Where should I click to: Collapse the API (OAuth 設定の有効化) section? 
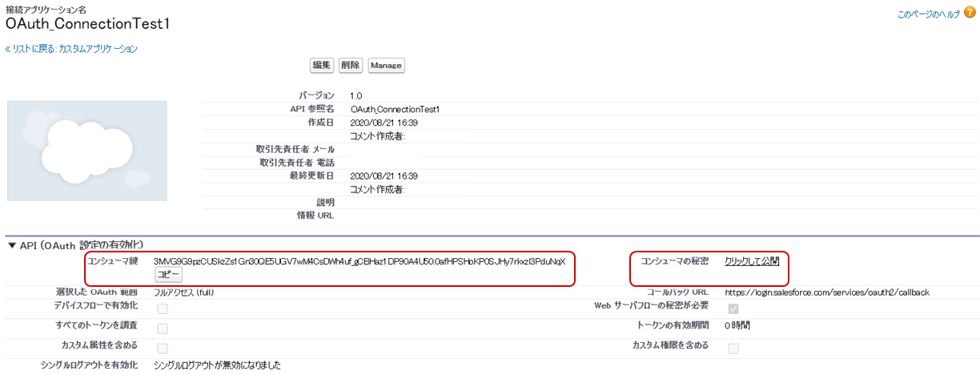coord(10,244)
